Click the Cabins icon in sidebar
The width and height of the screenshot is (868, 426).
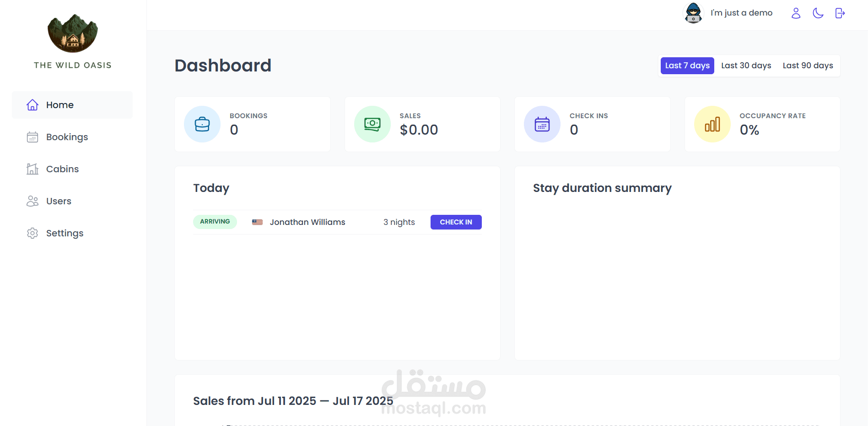pos(32,169)
